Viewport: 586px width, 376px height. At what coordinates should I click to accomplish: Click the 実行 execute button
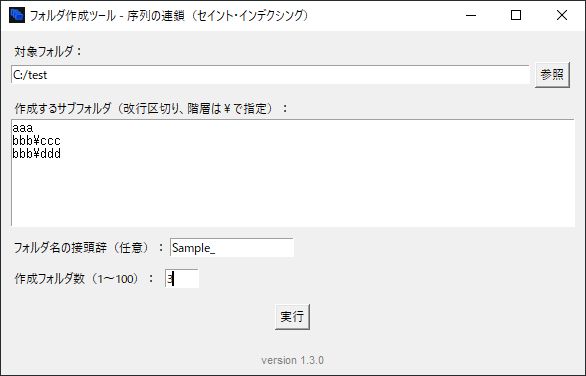(292, 317)
